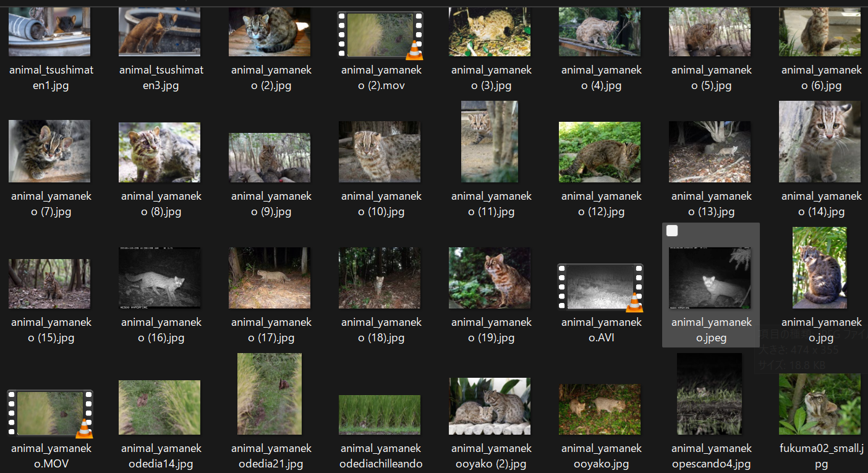Click animal_yamaneko (5).jpg image
Screen dimensions: 868x473
710,32
